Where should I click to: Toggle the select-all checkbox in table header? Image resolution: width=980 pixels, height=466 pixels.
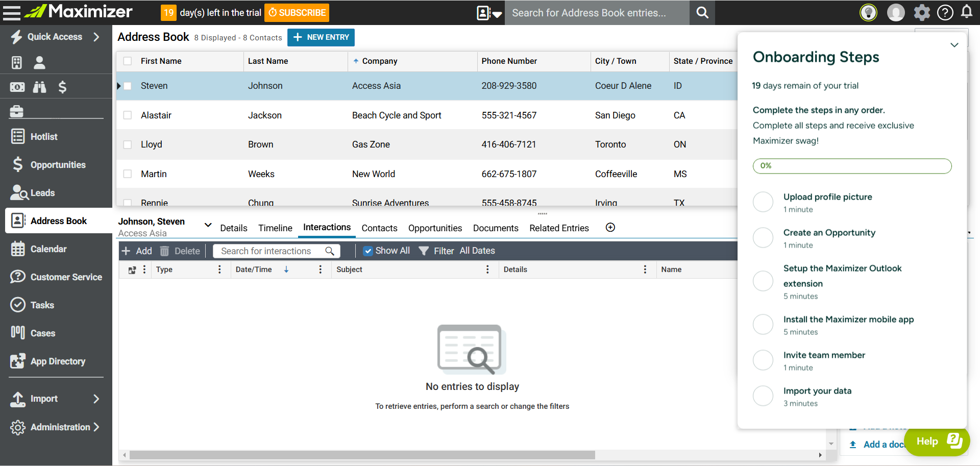[128, 61]
